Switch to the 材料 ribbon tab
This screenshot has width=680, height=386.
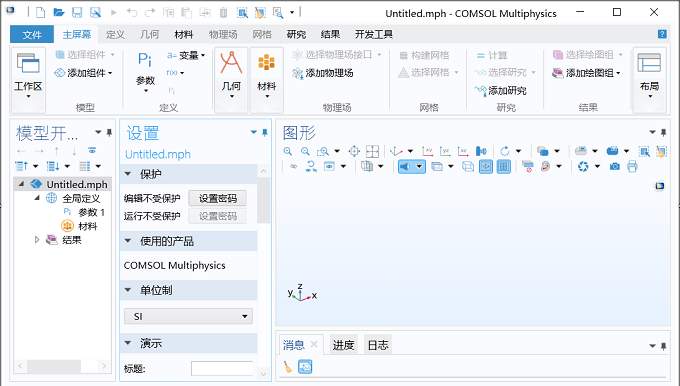coord(183,34)
